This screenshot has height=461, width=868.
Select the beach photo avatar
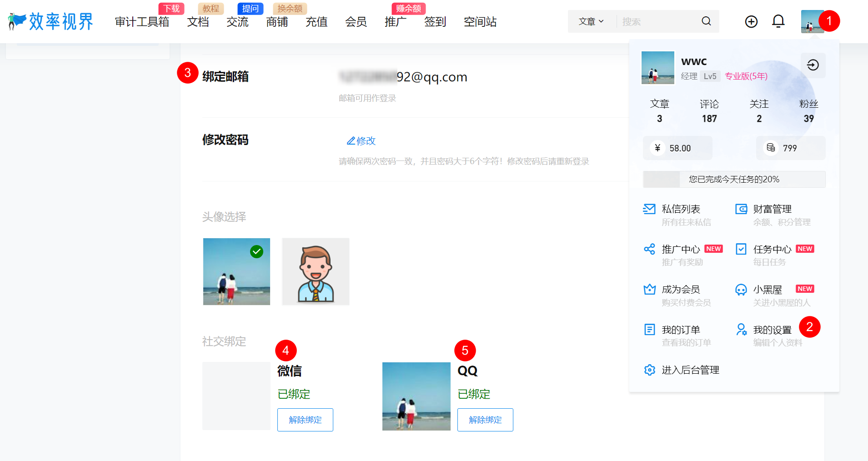coord(236,272)
